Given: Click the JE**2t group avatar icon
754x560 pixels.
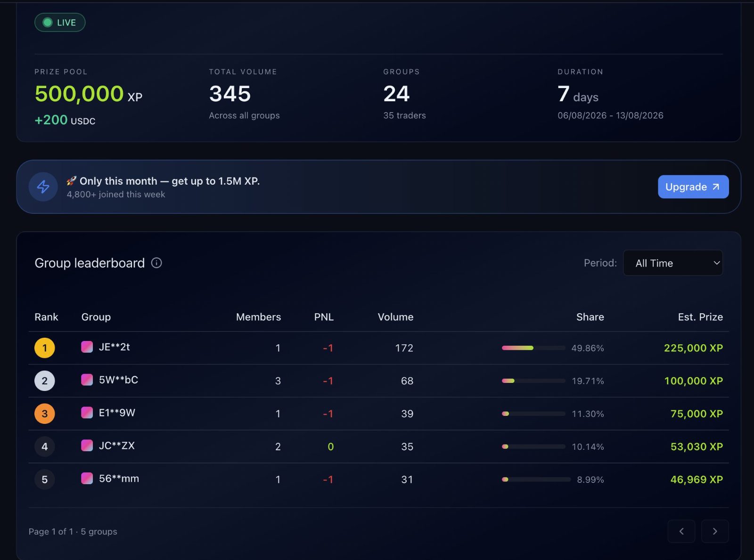Looking at the screenshot, I should [87, 347].
